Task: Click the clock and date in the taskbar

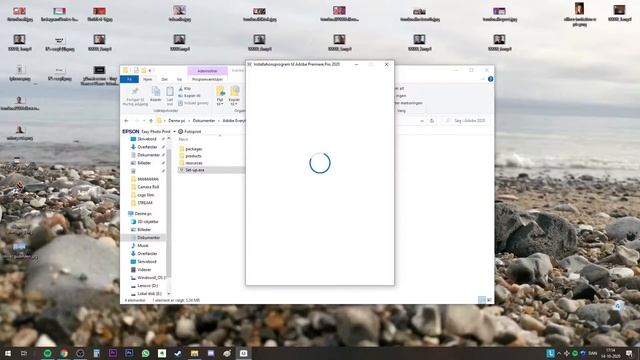Action: coord(612,353)
